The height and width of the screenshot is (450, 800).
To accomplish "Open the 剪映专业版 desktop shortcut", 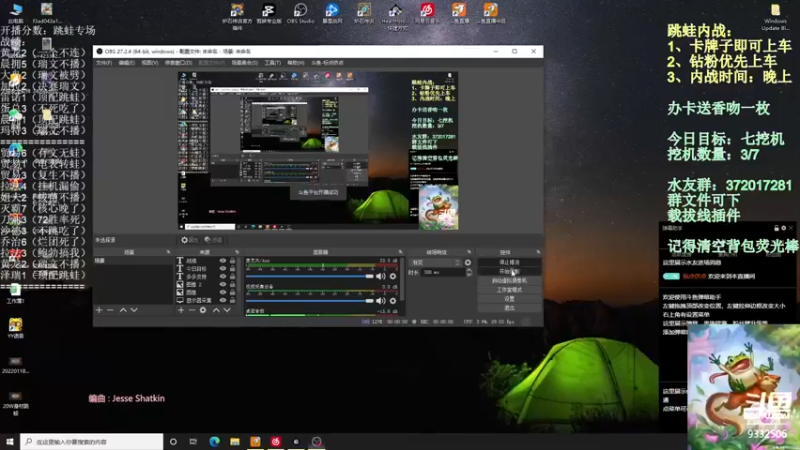I will coord(268,13).
